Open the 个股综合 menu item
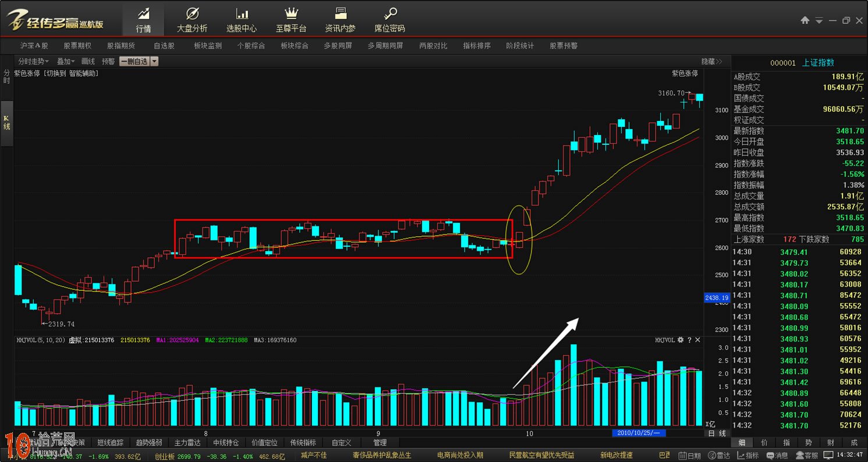 coord(251,45)
